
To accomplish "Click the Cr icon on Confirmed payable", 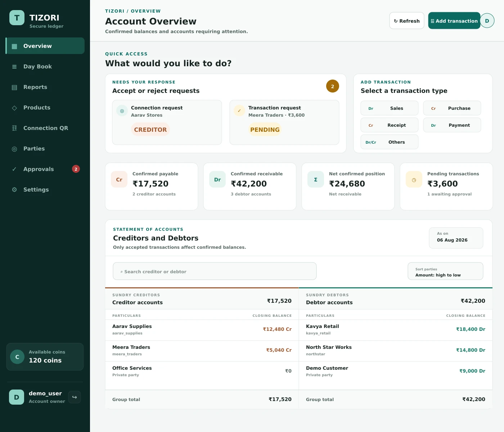I will tap(119, 179).
